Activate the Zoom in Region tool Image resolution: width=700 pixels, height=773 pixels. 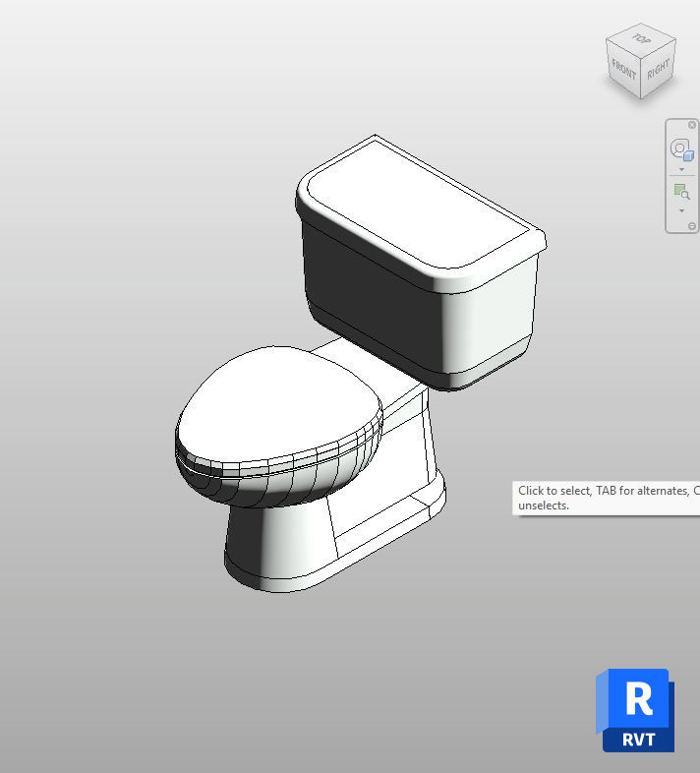tap(681, 191)
